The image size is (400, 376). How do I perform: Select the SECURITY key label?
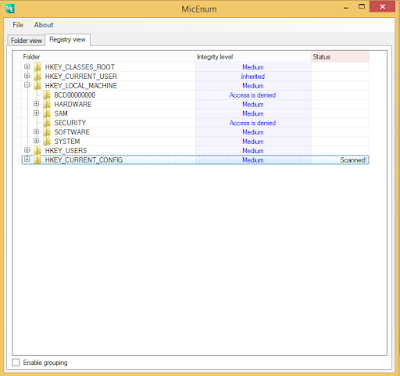click(x=70, y=123)
